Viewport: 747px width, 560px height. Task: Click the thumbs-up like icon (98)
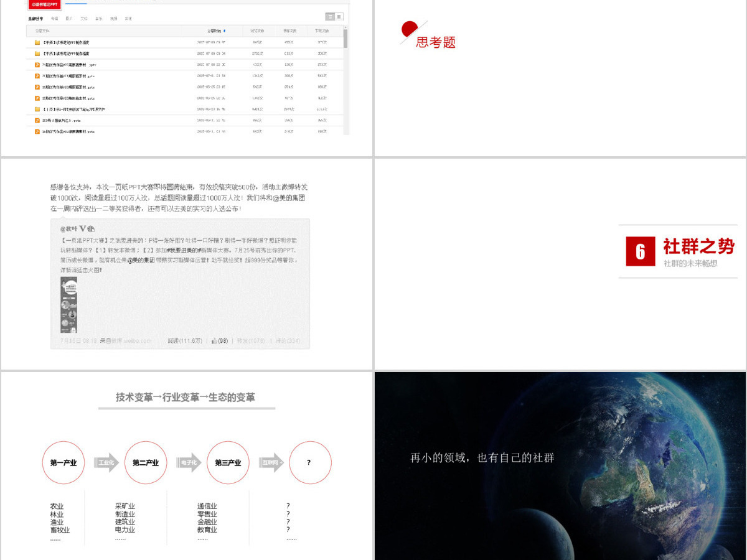pos(214,340)
